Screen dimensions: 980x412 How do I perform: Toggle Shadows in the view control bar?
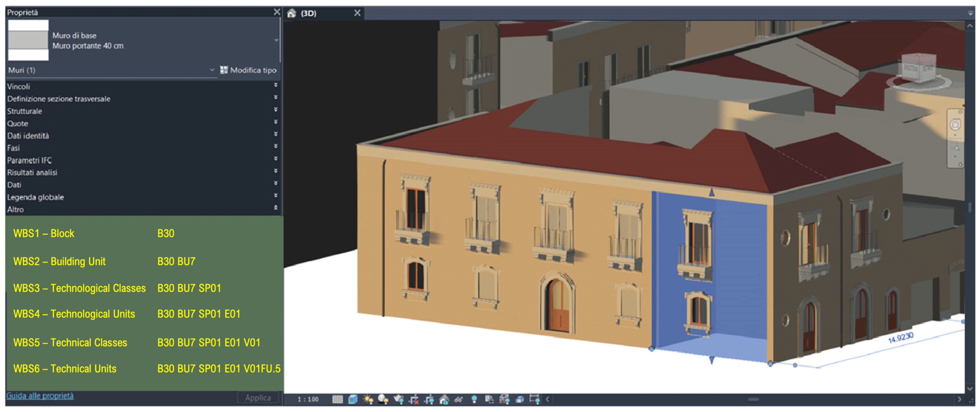click(x=383, y=399)
